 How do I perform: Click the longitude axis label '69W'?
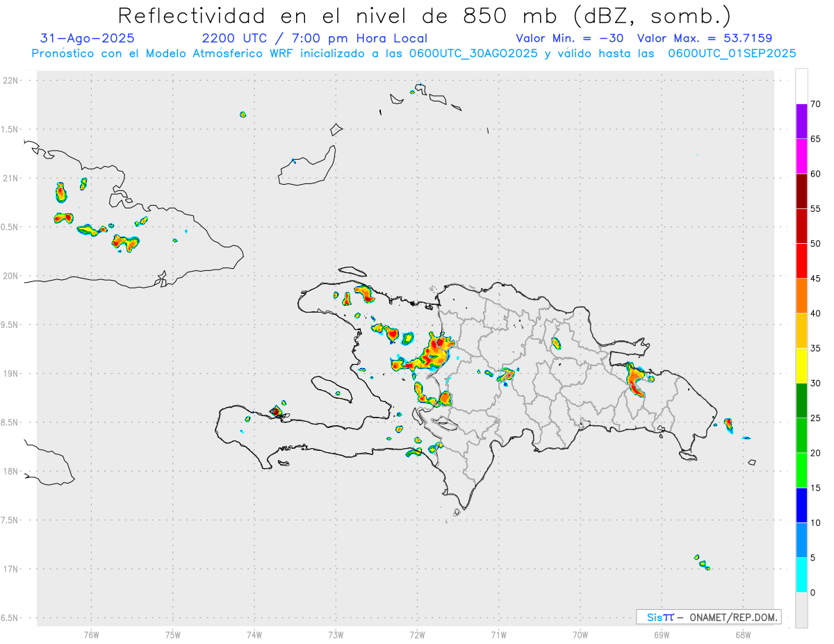tap(662, 635)
